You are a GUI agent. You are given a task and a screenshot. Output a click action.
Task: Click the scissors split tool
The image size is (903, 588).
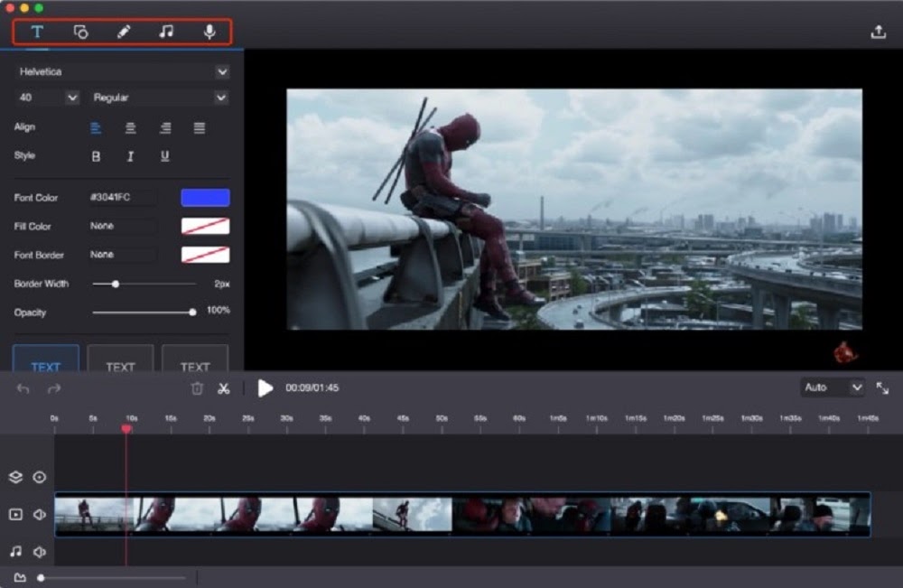click(224, 388)
